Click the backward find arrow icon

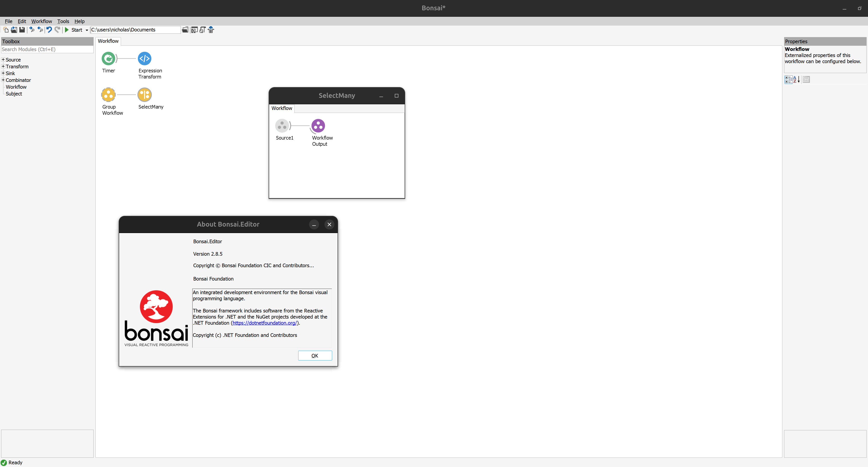pos(40,30)
